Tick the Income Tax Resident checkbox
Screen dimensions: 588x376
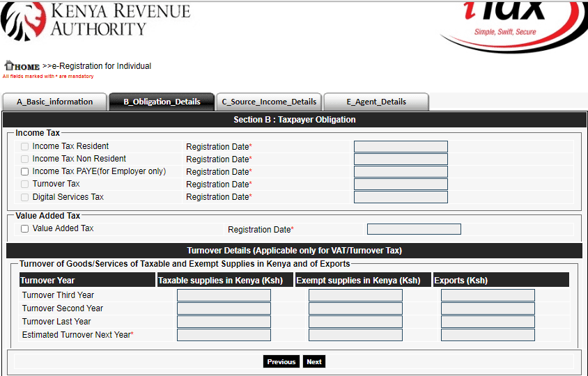coord(25,147)
